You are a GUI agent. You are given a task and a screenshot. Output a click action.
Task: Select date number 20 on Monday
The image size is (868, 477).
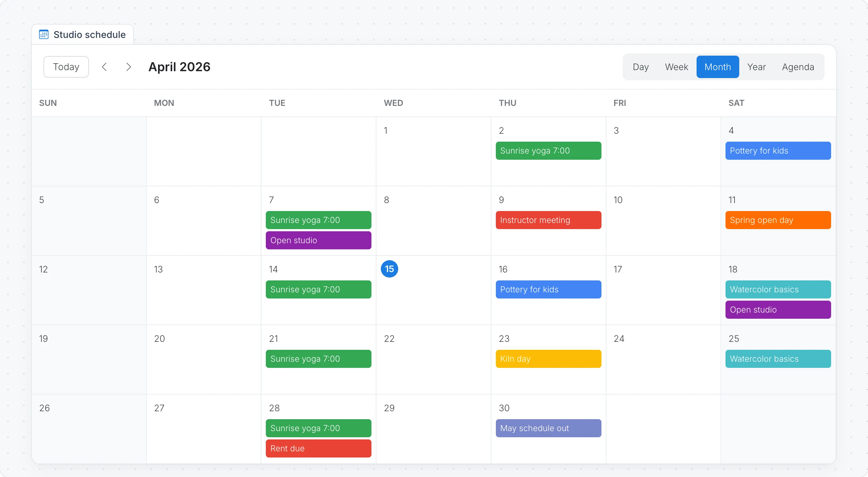[159, 339]
